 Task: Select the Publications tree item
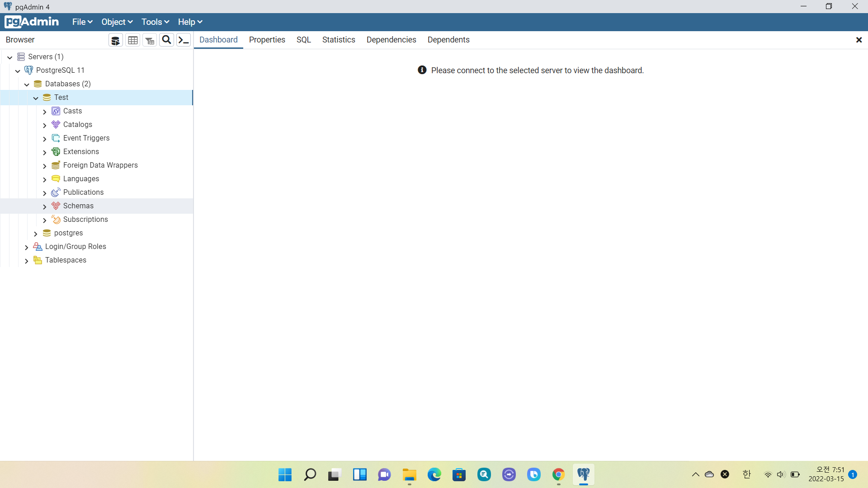click(x=83, y=192)
